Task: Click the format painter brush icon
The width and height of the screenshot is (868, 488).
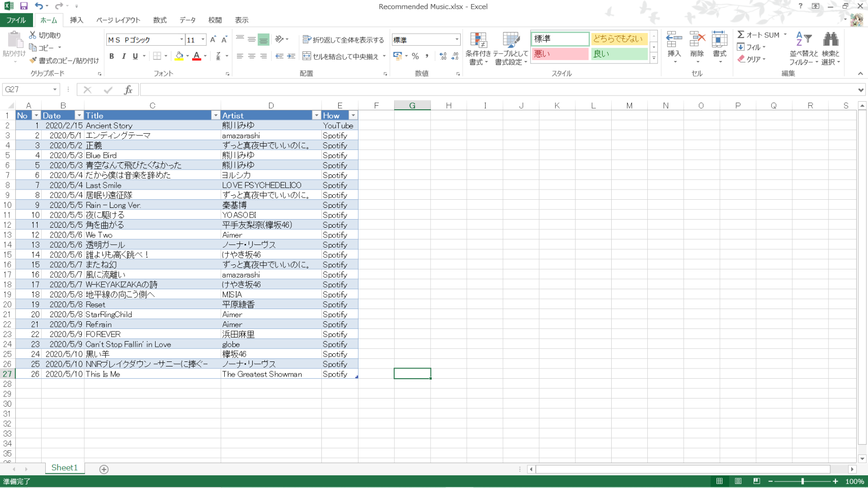Action: tap(33, 60)
